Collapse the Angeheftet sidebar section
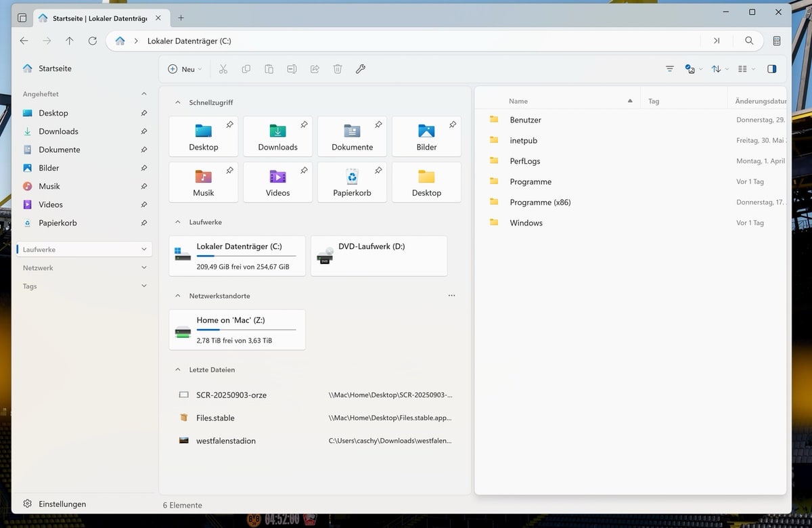 (x=143, y=94)
